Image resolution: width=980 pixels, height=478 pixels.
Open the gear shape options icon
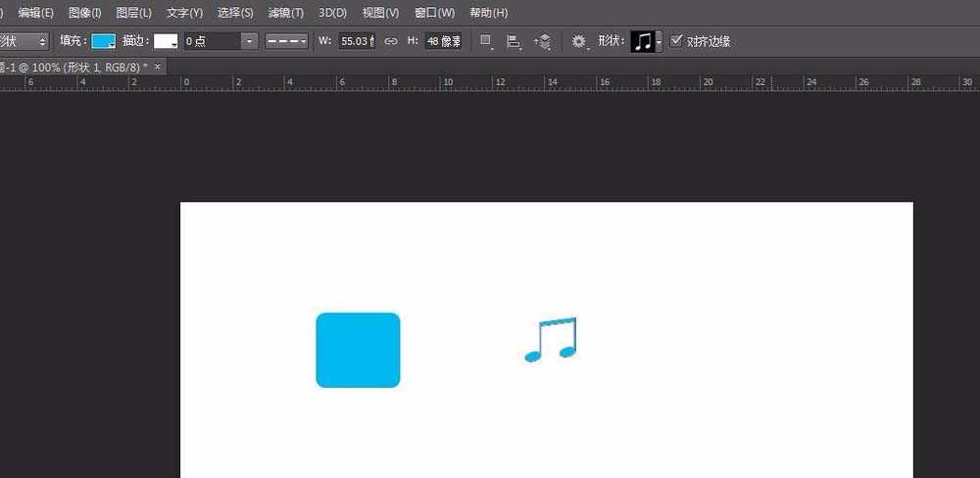(579, 41)
